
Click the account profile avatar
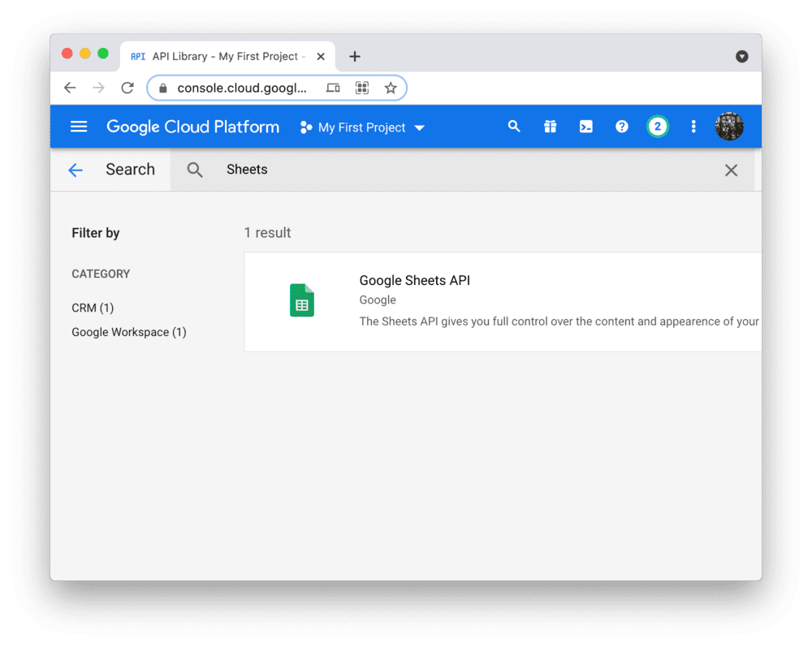point(728,127)
